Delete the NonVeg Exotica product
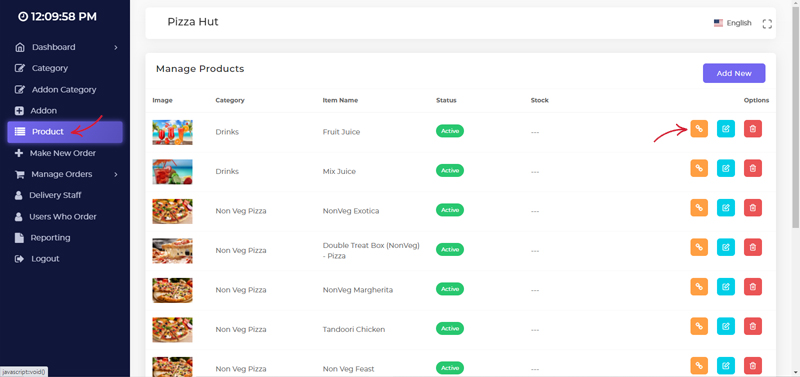 click(753, 208)
